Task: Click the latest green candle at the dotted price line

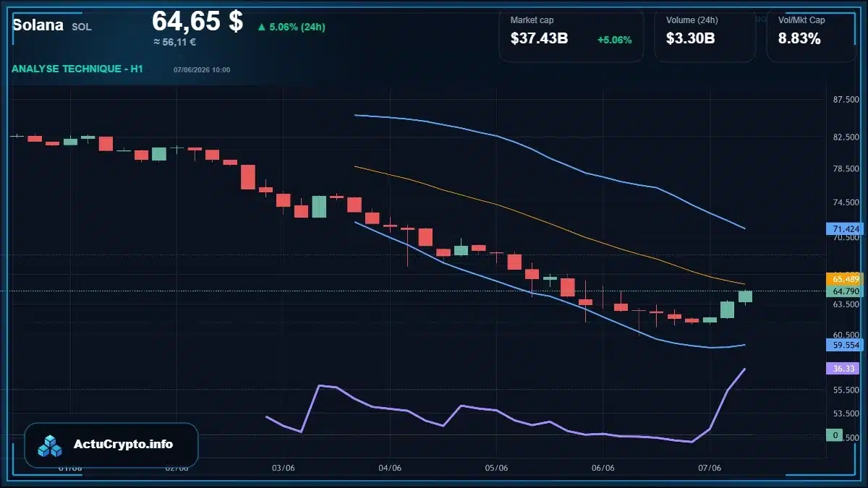Action: click(x=745, y=296)
